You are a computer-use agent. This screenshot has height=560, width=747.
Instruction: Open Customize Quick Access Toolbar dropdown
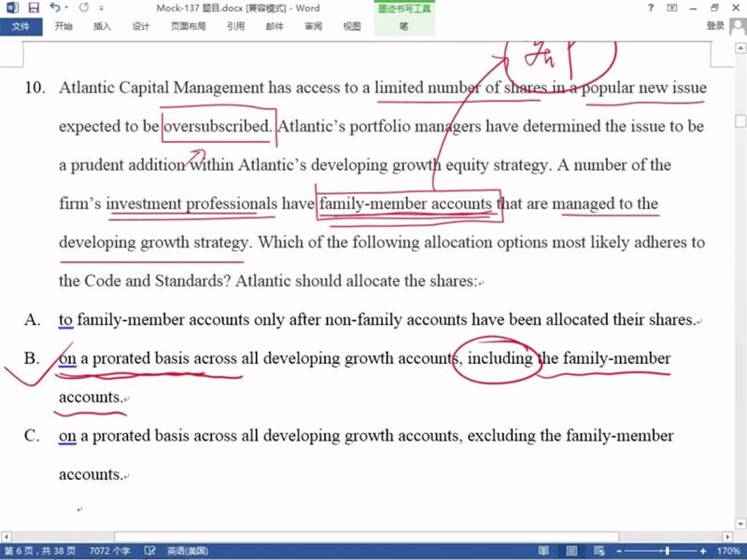tap(102, 8)
